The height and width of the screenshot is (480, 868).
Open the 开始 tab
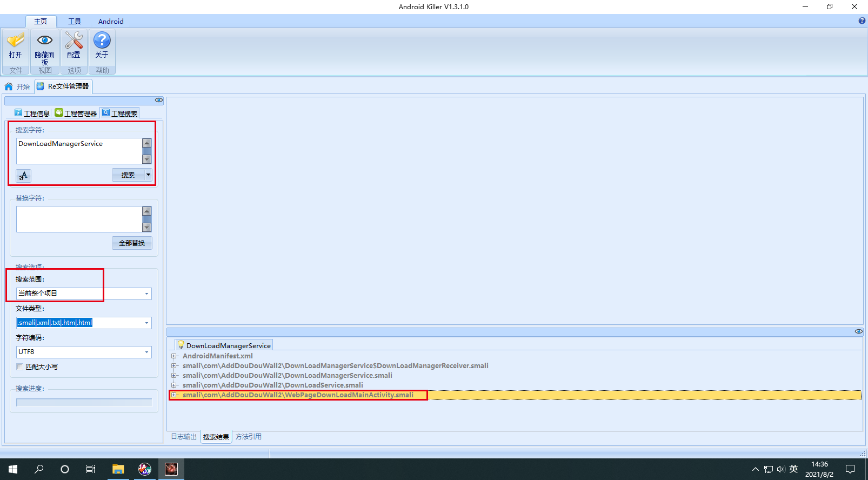(17, 86)
